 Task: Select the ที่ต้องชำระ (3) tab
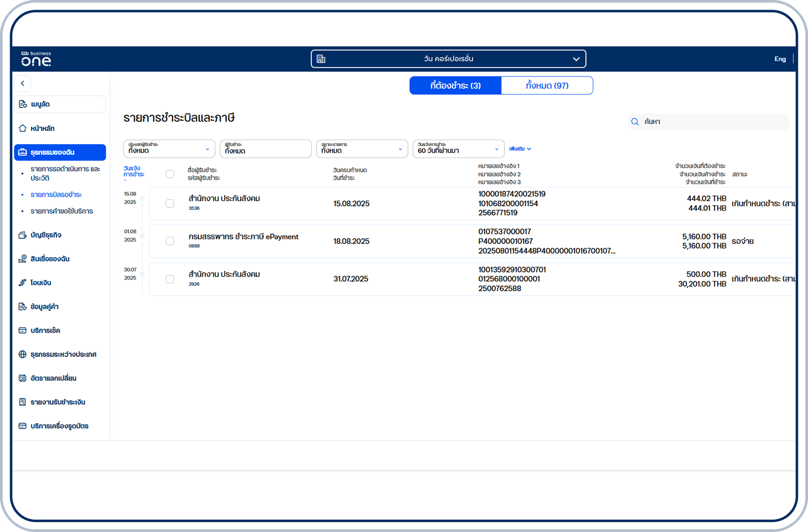455,86
